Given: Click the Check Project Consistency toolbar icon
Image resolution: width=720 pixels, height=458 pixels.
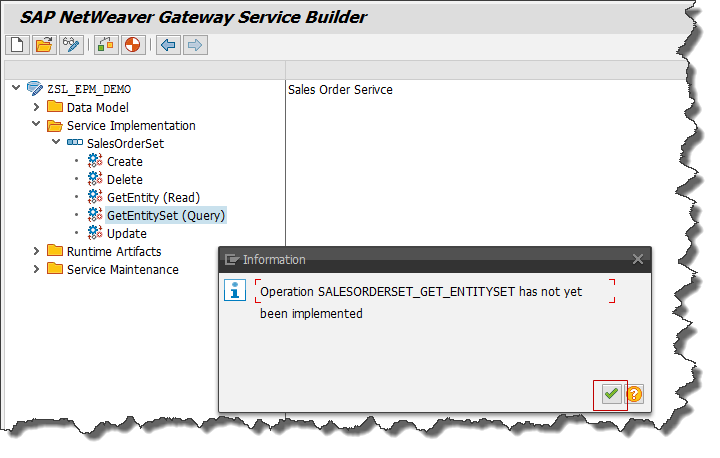Looking at the screenshot, I should point(106,45).
